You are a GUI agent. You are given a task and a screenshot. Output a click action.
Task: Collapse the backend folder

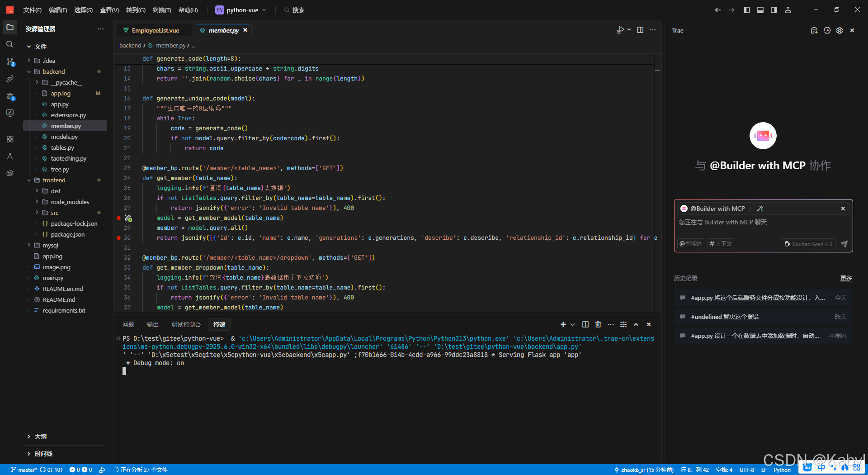pos(29,71)
